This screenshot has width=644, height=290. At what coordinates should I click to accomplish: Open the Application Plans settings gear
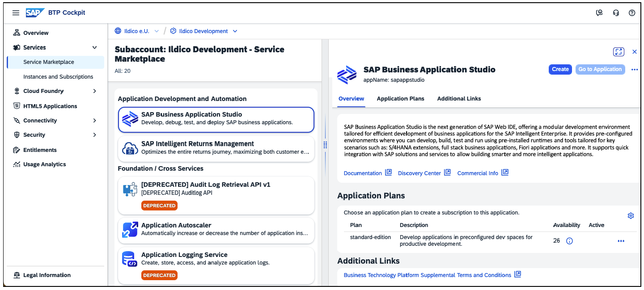631,215
